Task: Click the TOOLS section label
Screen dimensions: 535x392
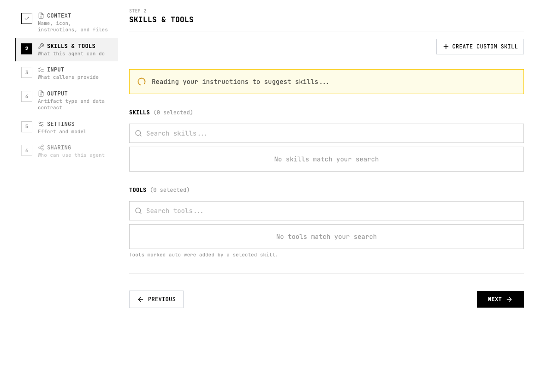Action: pyautogui.click(x=137, y=190)
